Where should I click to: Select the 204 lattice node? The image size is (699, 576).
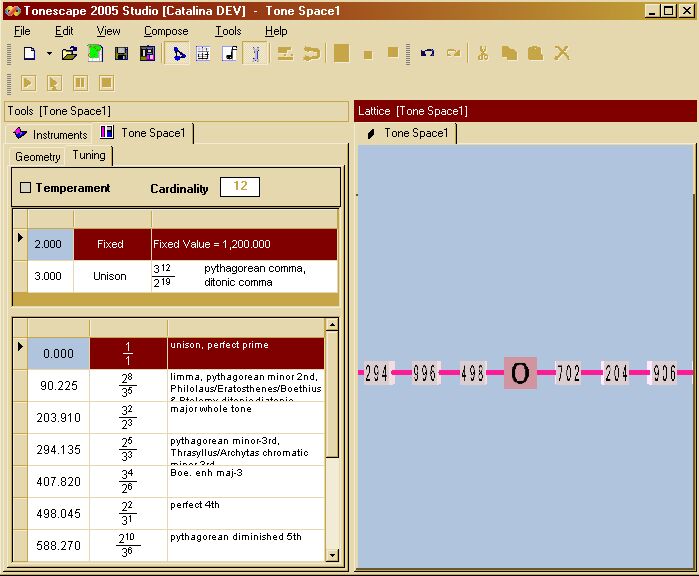click(x=616, y=373)
